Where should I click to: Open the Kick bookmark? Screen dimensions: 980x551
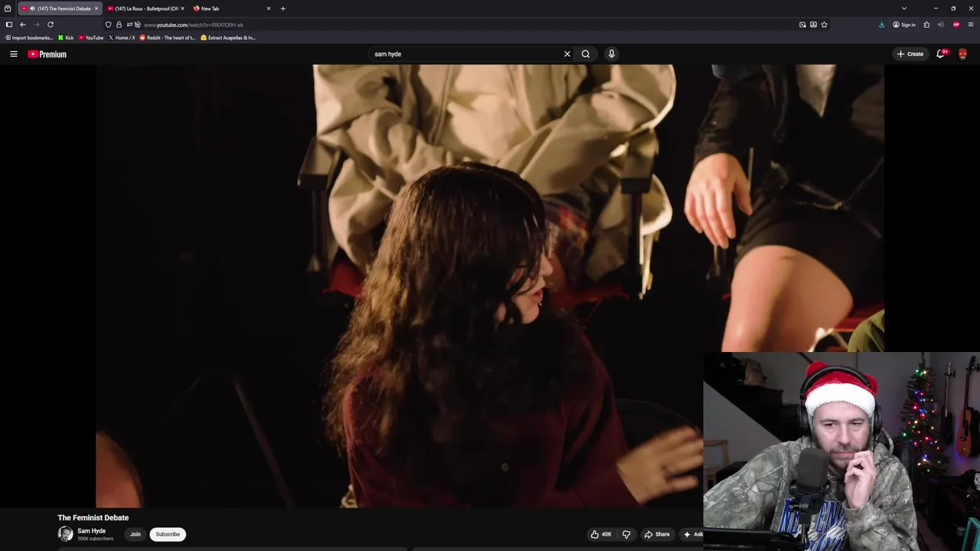click(x=66, y=37)
